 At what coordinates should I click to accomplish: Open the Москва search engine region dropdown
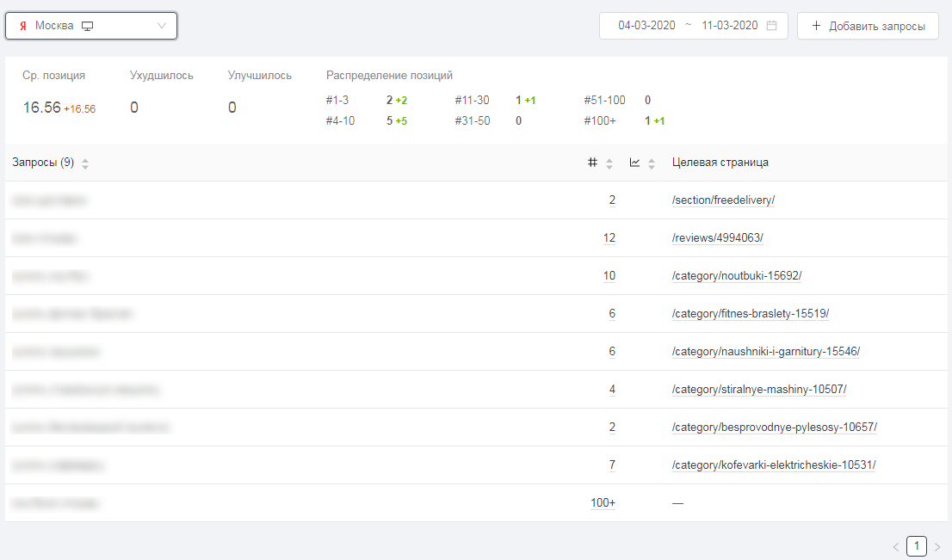coord(91,26)
